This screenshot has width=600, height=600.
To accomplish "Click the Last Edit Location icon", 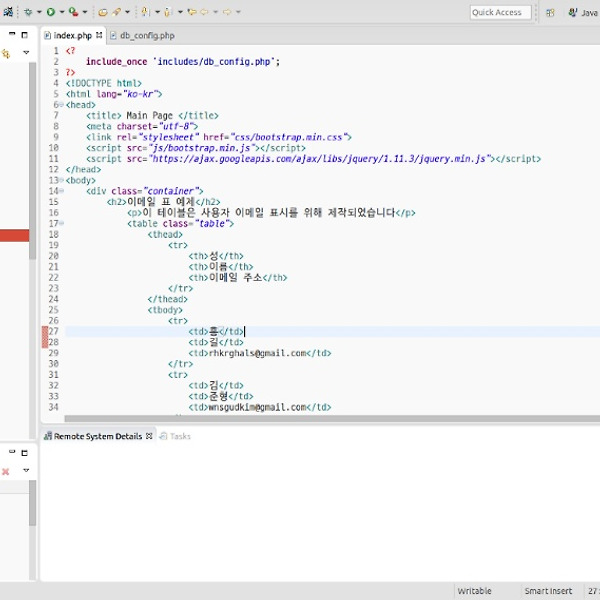I will 192,12.
